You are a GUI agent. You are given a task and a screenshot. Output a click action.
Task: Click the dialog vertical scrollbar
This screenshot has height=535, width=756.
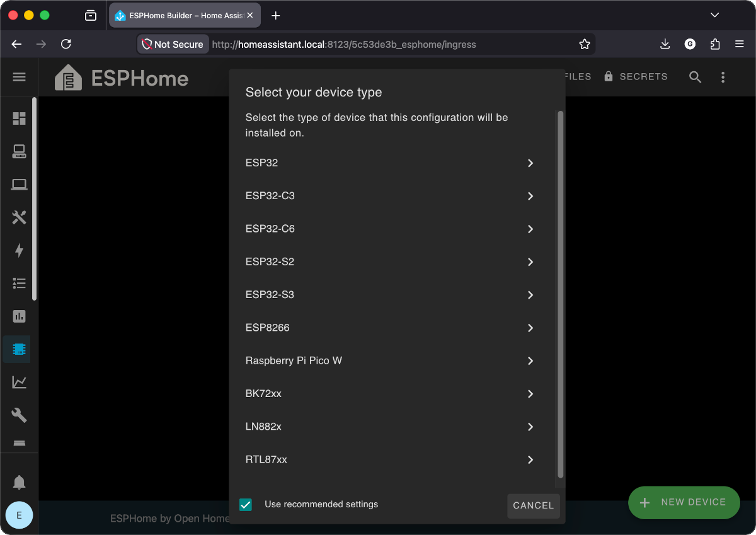tap(561, 294)
